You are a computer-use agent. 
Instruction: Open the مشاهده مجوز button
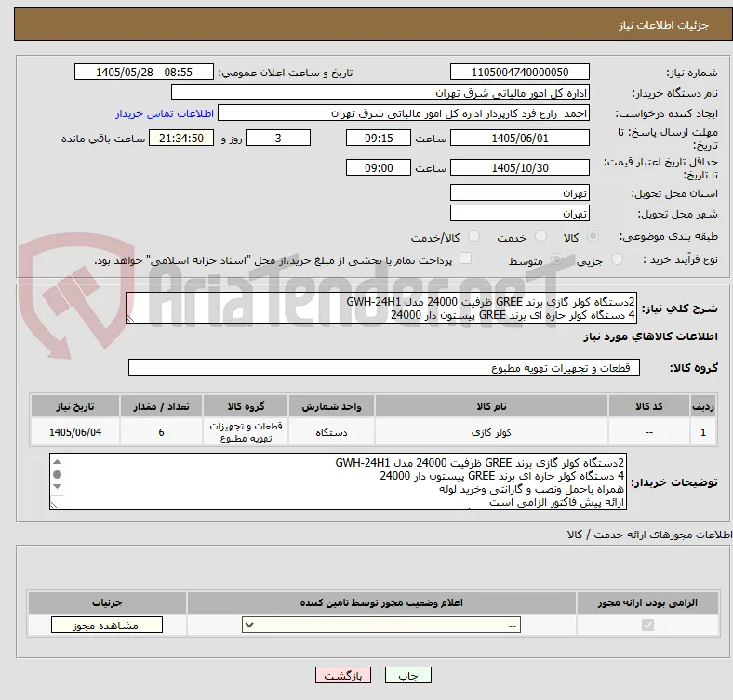click(107, 626)
